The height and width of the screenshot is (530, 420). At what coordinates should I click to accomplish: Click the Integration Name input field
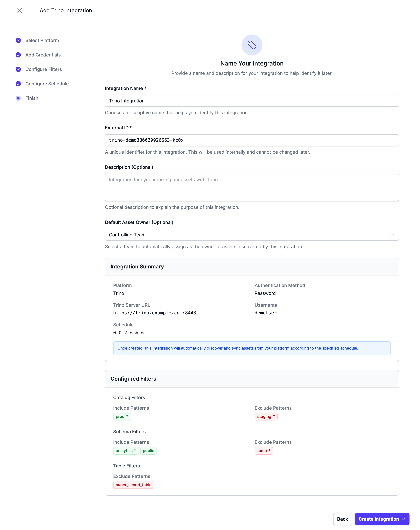tap(252, 101)
